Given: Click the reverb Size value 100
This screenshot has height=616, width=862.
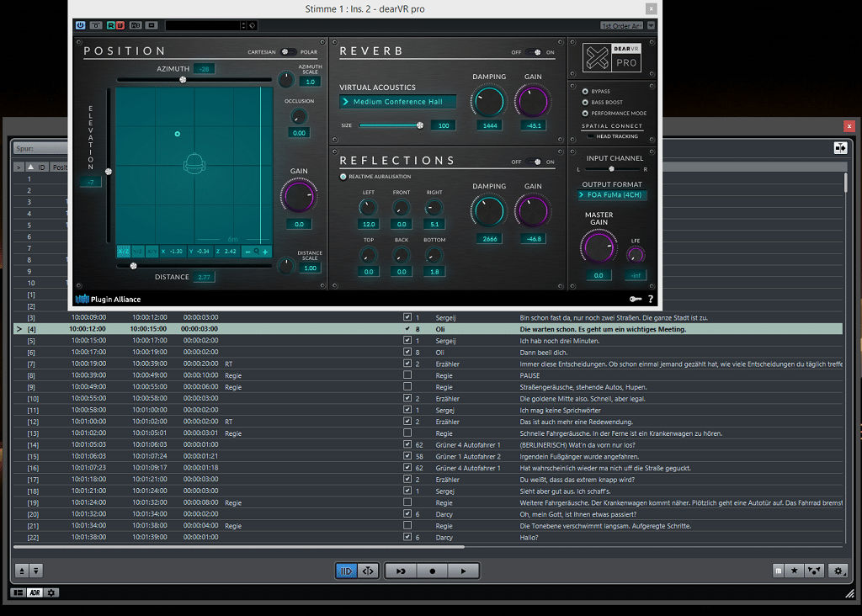Looking at the screenshot, I should [x=444, y=125].
